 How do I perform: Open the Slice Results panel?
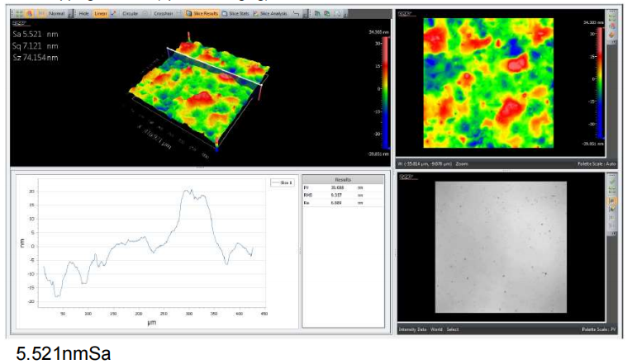point(202,14)
